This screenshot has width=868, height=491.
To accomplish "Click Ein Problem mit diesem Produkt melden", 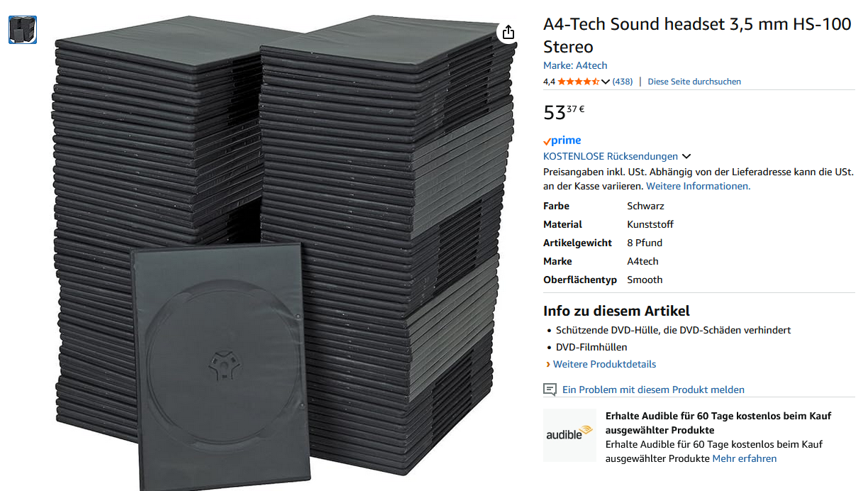I will (x=653, y=390).
